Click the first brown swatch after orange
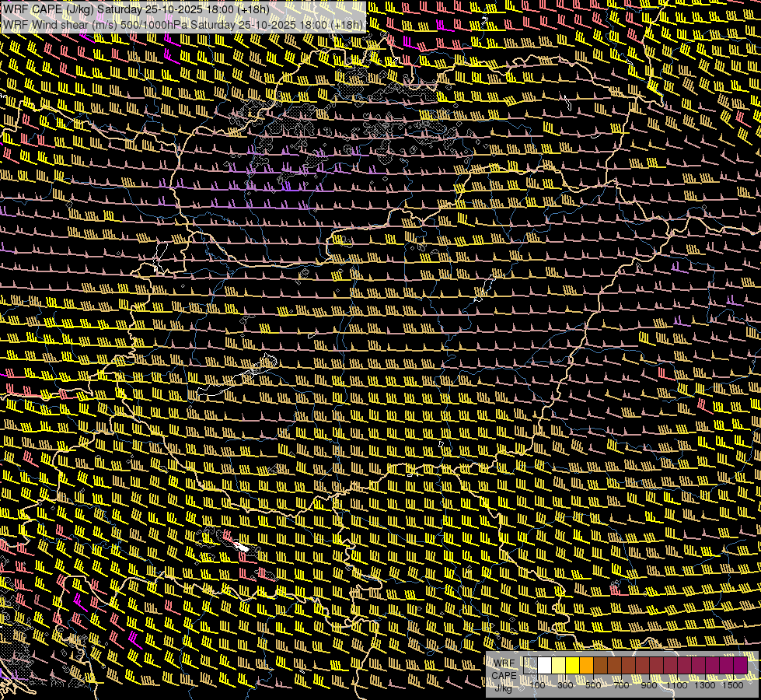The image size is (761, 700). click(x=600, y=665)
